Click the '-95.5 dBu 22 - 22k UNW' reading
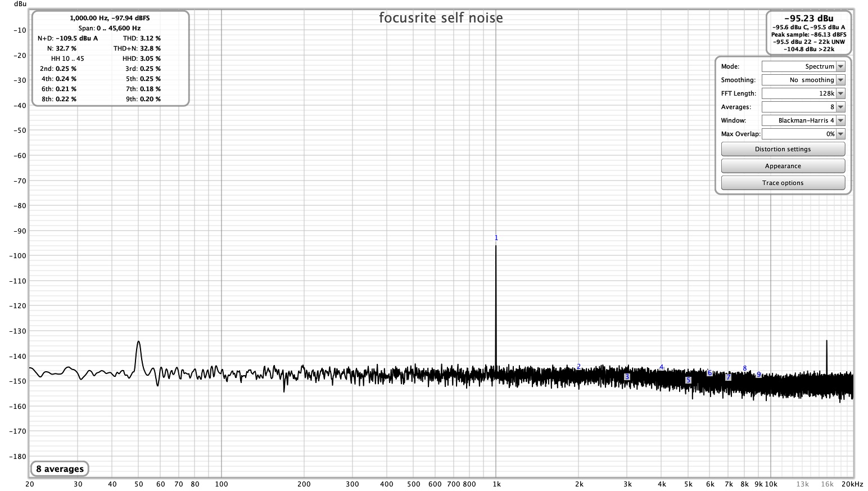Screen dimensions: 868x491 coord(808,42)
